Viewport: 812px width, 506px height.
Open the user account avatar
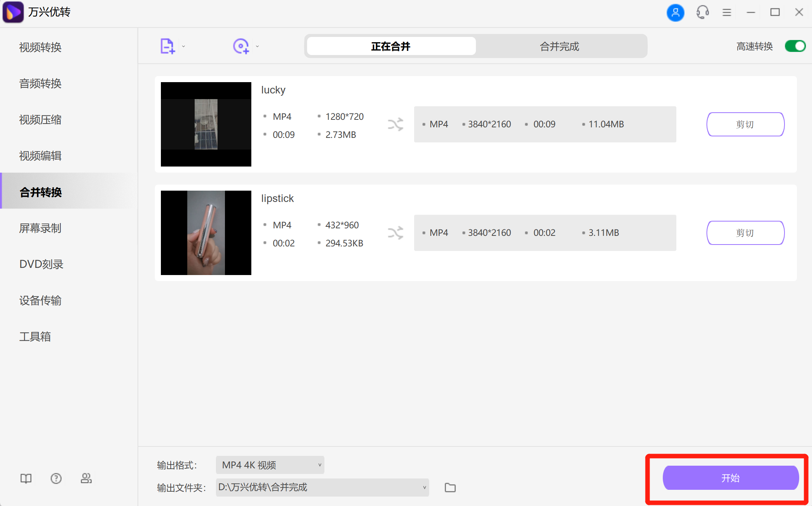point(675,12)
